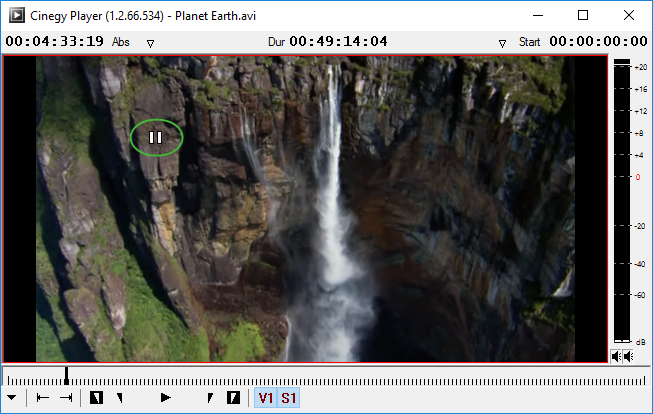This screenshot has height=414, width=653.
Task: Click the Start timecode 00:00:00:00
Action: point(598,41)
